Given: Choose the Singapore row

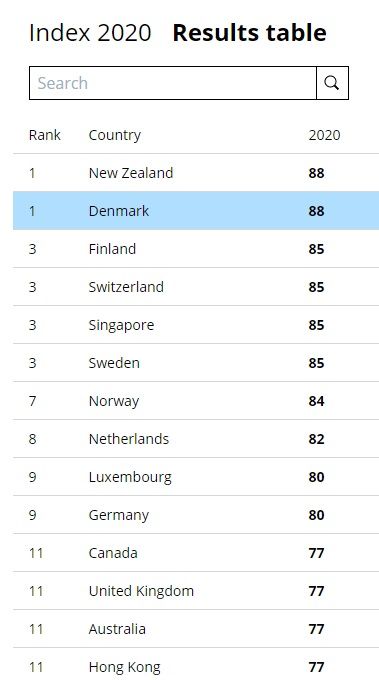Looking at the screenshot, I should (x=196, y=325).
